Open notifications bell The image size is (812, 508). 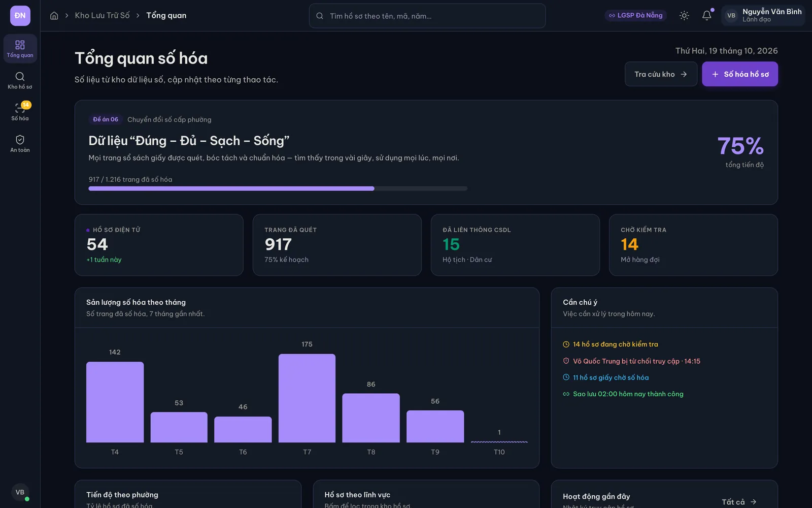(707, 16)
